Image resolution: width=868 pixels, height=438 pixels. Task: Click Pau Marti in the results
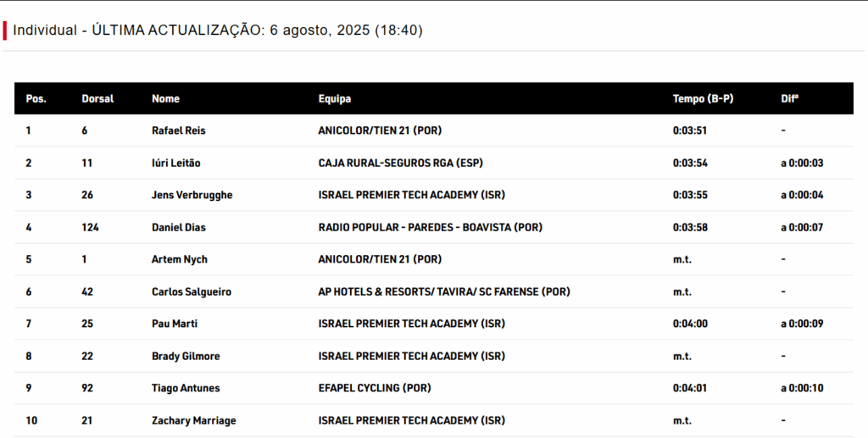pyautogui.click(x=175, y=324)
